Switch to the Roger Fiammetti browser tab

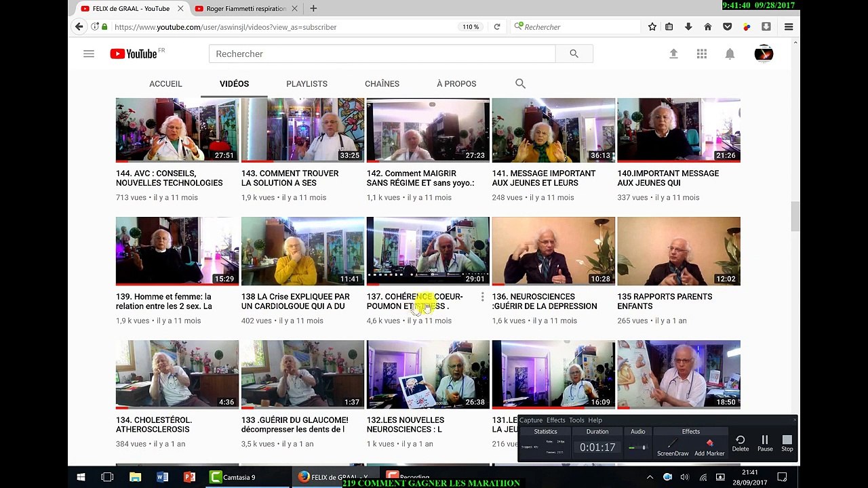coord(245,8)
